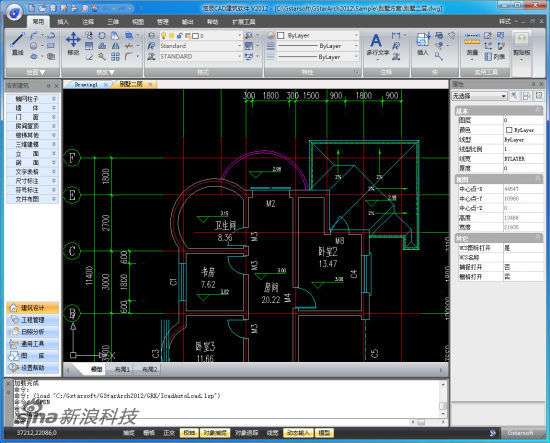This screenshot has height=443, width=550.
Task: Toggle 极轴 polar tracking in status bar
Action: pyautogui.click(x=189, y=433)
